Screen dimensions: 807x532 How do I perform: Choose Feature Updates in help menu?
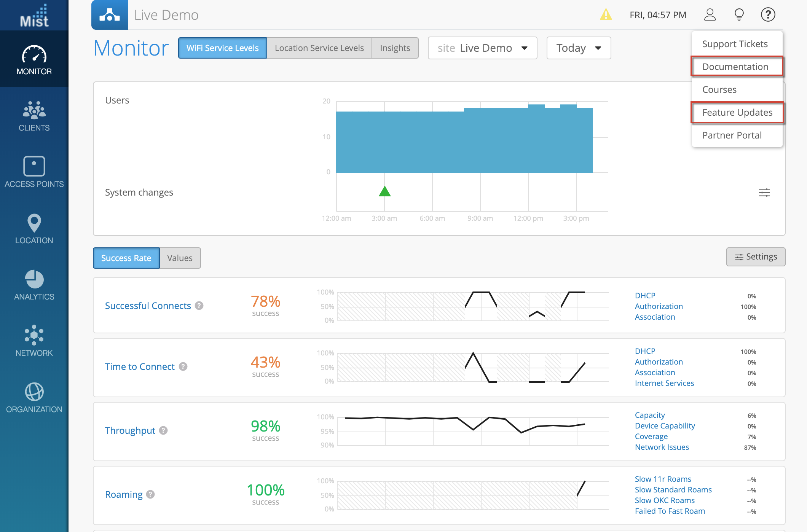(737, 112)
